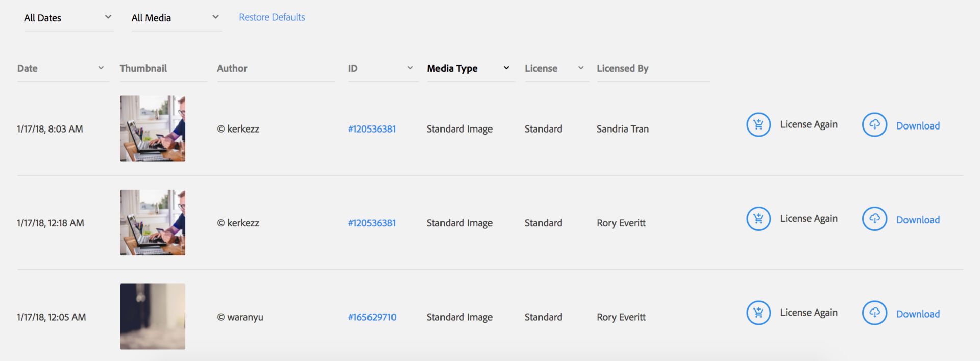The width and height of the screenshot is (980, 361).
Task: Click the cart icon in the 12:18 AM row
Action: point(758,219)
